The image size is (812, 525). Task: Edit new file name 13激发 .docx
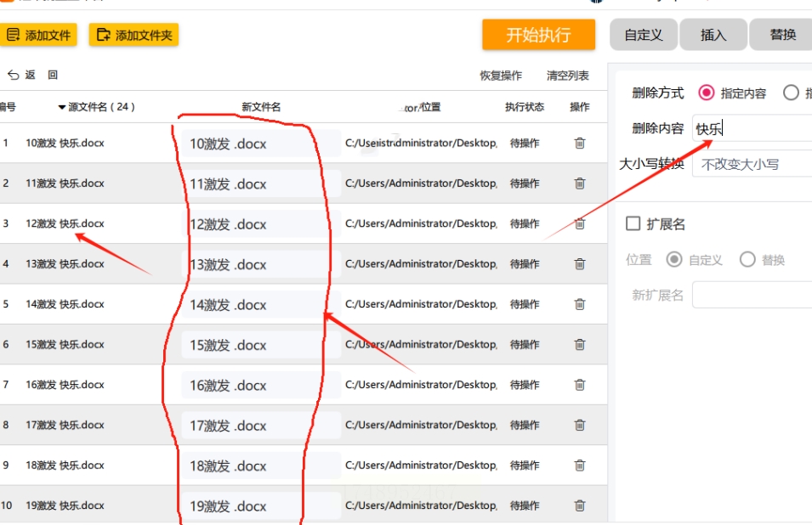(x=261, y=264)
